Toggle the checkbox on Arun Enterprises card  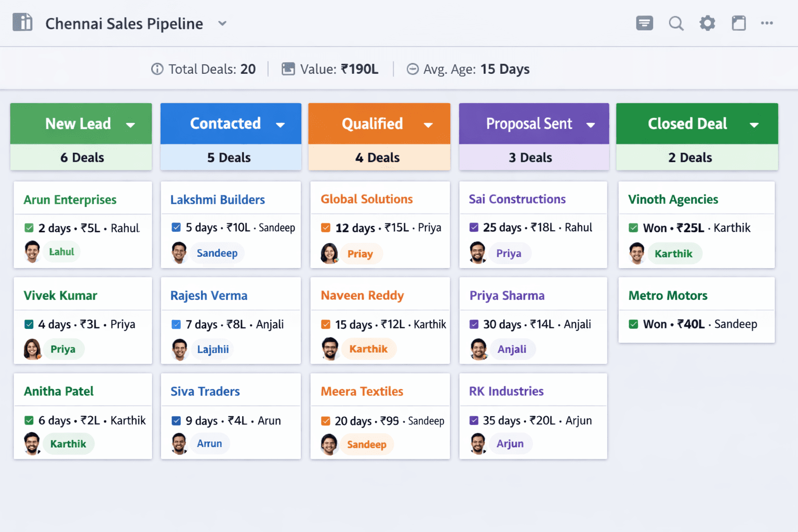click(x=28, y=228)
